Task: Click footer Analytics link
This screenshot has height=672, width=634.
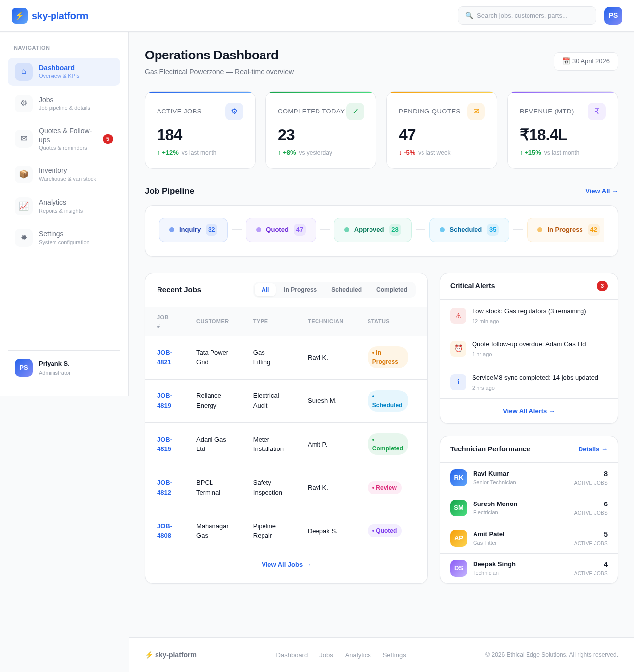Action: 358,655
